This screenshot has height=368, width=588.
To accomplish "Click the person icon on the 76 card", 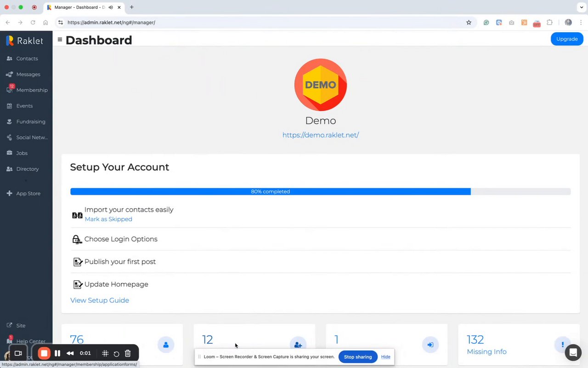I will point(166,345).
